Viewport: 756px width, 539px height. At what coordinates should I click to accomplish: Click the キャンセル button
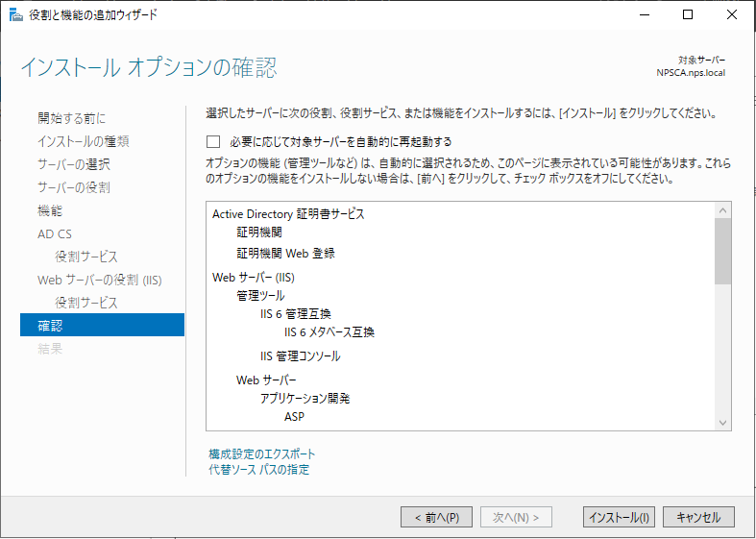698,517
